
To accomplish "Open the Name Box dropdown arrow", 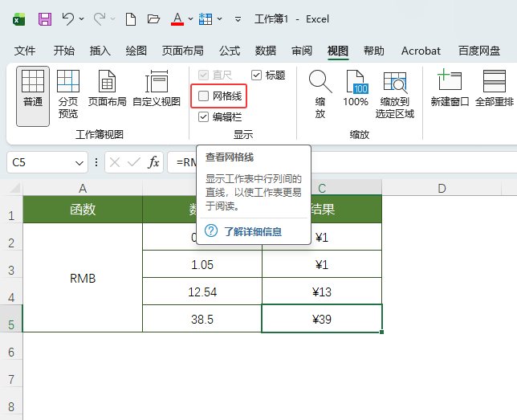I will point(79,163).
